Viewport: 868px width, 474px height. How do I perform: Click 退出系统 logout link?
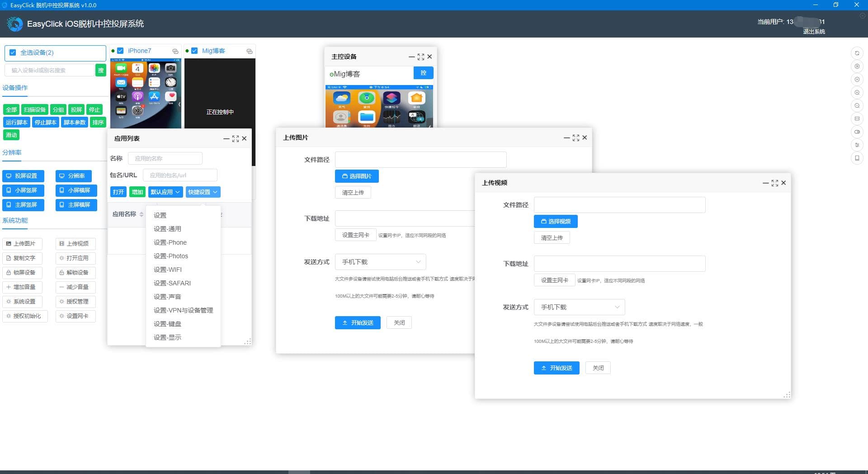(814, 32)
